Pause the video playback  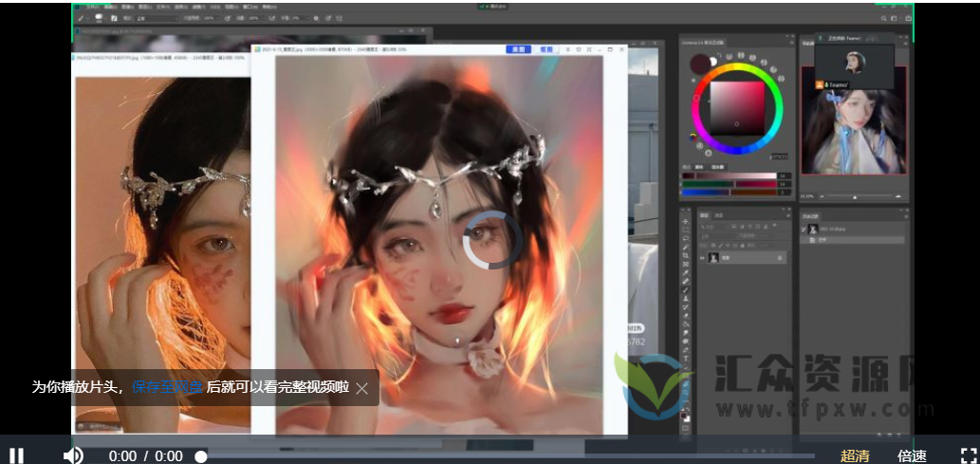tap(17, 455)
